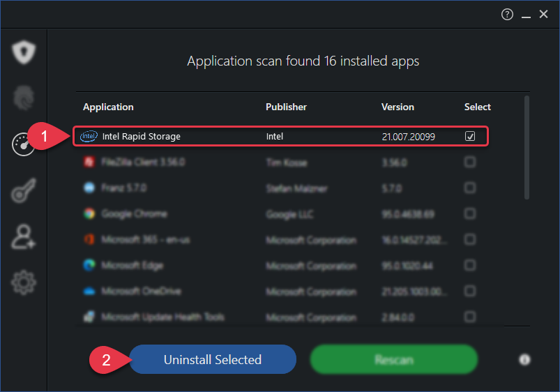Image resolution: width=560 pixels, height=392 pixels.
Task: Click the Google Chrome app icon
Action: [x=89, y=213]
